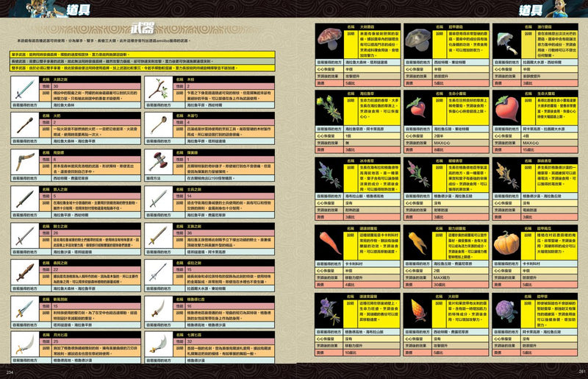This screenshot has height=379, width=588.
Task: Click the Link character art in the left header
Action: [45, 8]
